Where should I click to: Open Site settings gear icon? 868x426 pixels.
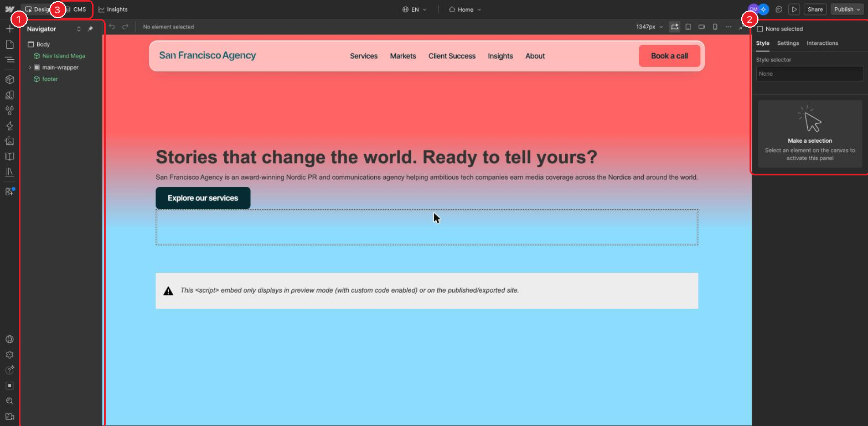[x=9, y=355]
